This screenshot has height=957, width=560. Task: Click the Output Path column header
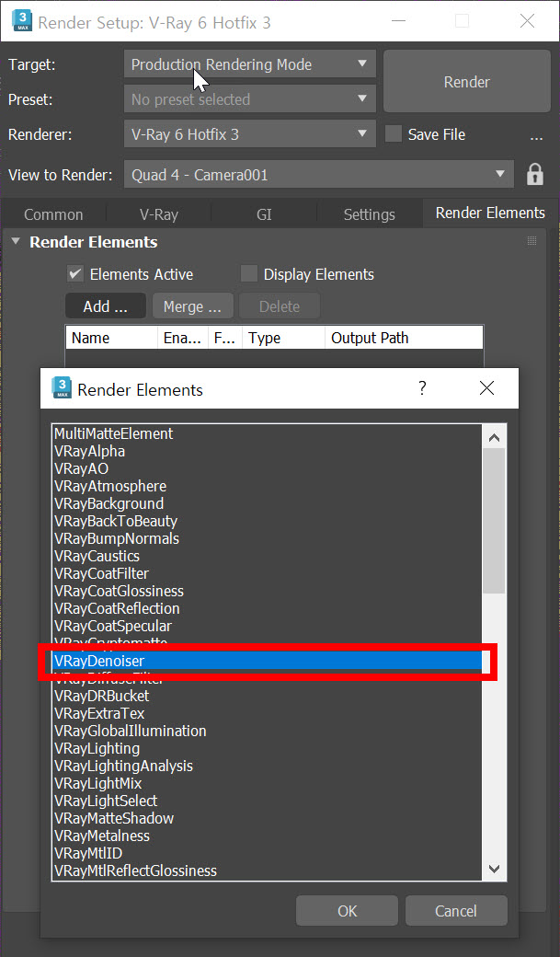pos(404,338)
